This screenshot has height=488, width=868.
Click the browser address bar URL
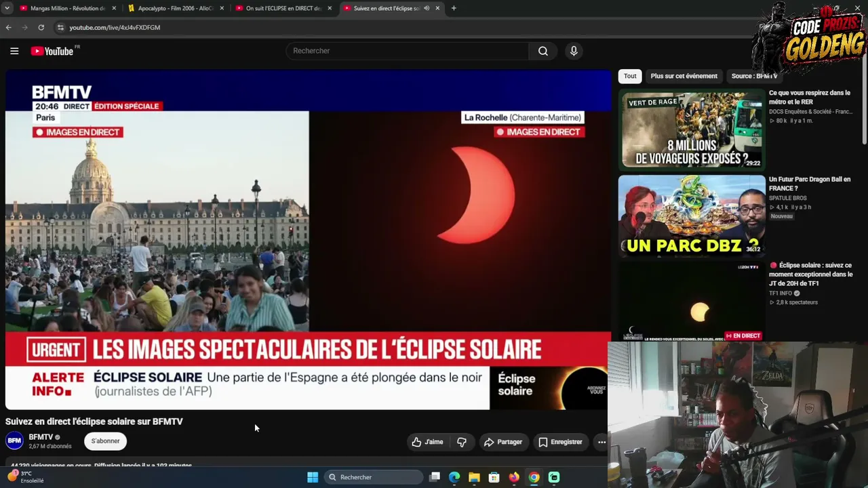point(115,27)
